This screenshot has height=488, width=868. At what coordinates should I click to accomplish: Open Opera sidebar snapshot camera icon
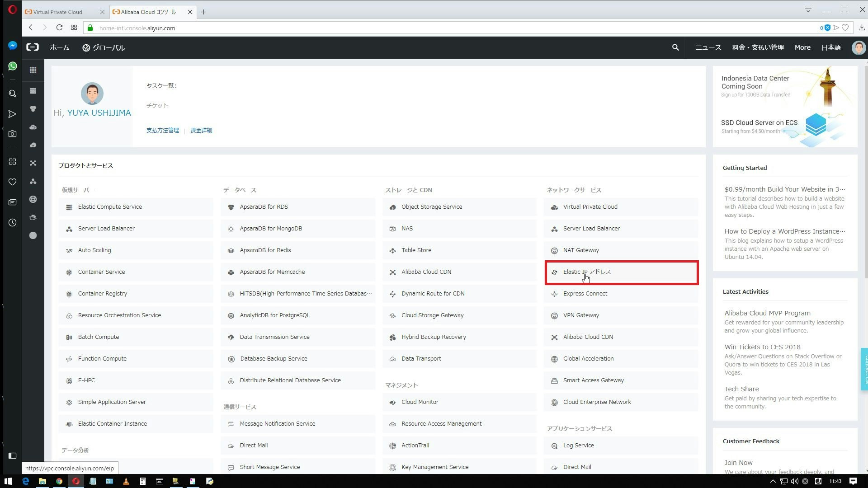tap(13, 134)
